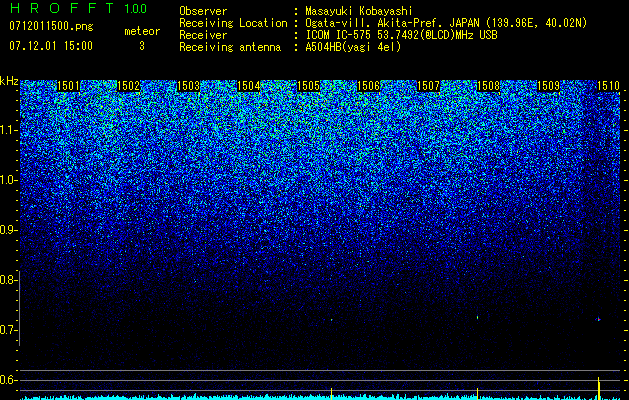Click the receiver ICOM IC-575 text
The image size is (629, 400).
[x=338, y=35]
